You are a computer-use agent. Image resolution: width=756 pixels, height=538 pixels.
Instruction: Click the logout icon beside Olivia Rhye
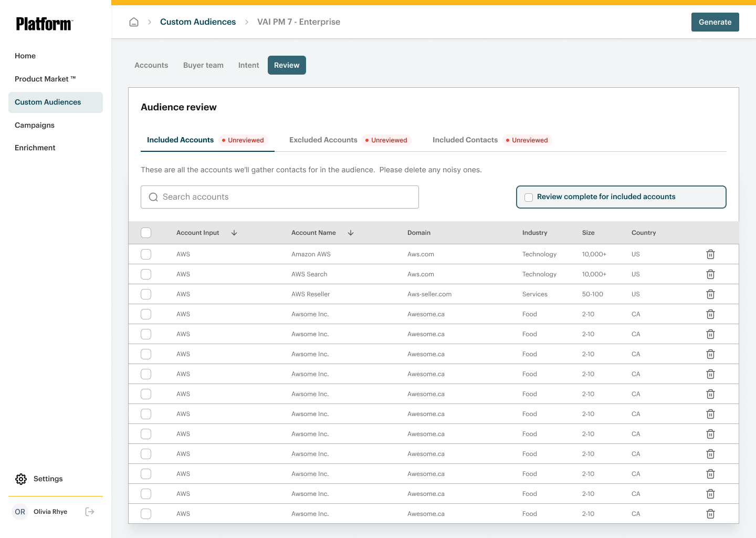(x=90, y=512)
